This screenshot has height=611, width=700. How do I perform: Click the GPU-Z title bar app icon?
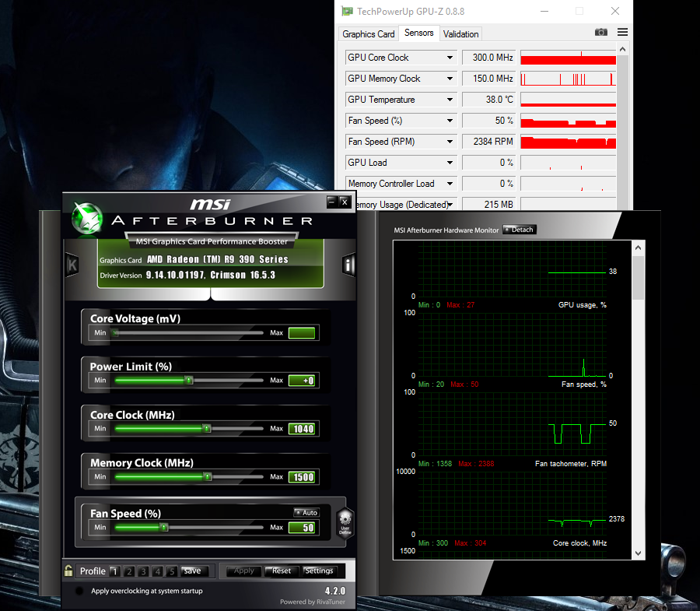point(347,11)
